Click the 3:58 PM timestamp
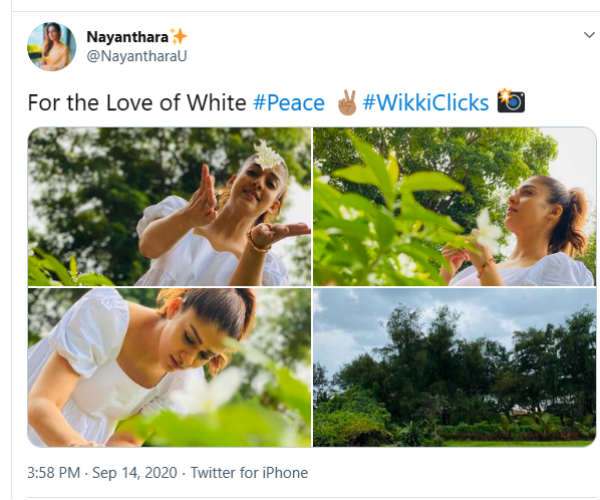Screen dimensions: 600x500 click(55, 472)
